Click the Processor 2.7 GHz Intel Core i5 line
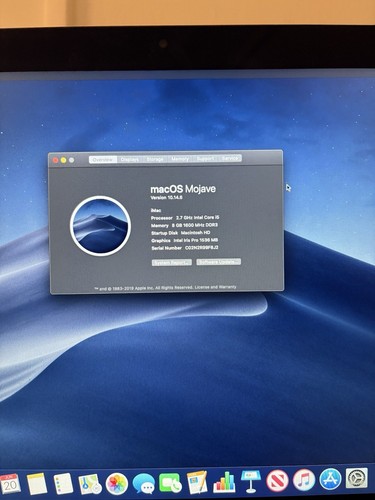The height and width of the screenshot is (500, 375). pos(185,218)
